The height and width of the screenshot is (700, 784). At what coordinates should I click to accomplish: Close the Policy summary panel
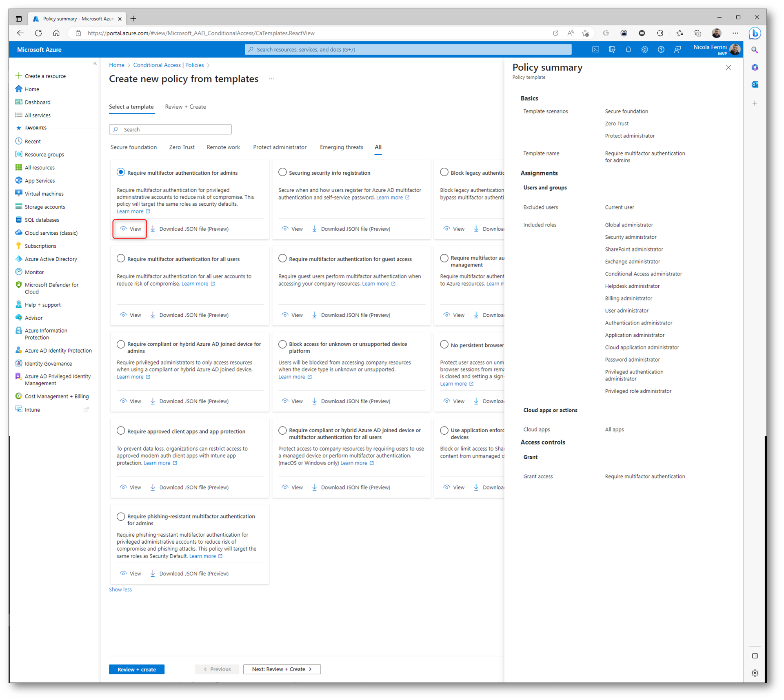[x=728, y=67]
